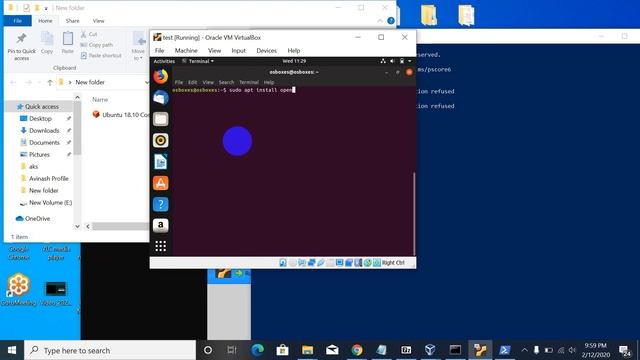
Task: Open the Ubuntu clock showing Wed 11:29
Action: [x=294, y=61]
